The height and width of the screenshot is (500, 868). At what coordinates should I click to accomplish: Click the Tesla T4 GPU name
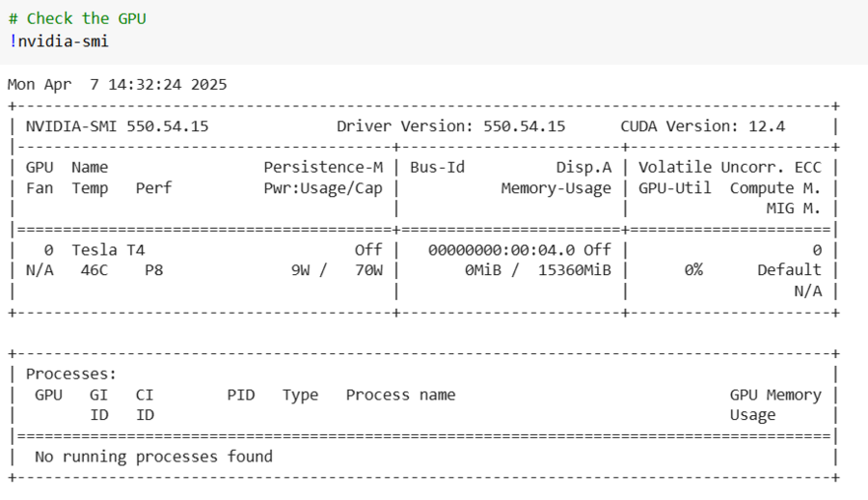(x=108, y=250)
